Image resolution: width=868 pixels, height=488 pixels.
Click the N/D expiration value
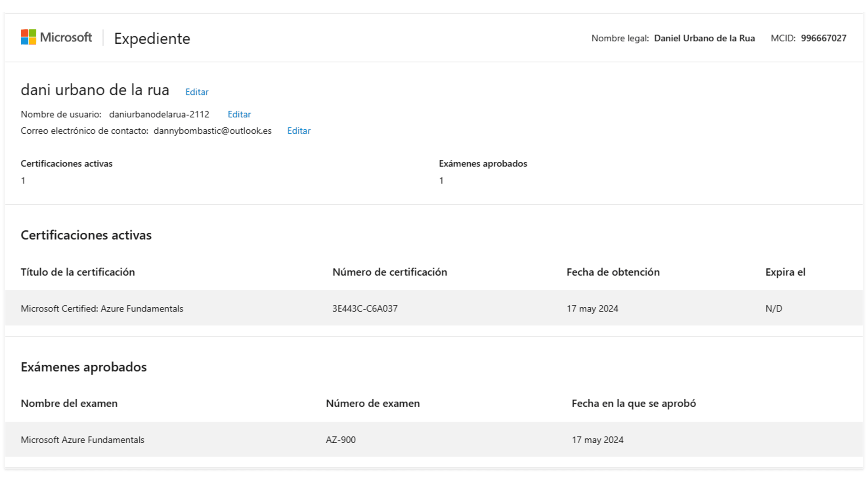tap(774, 309)
